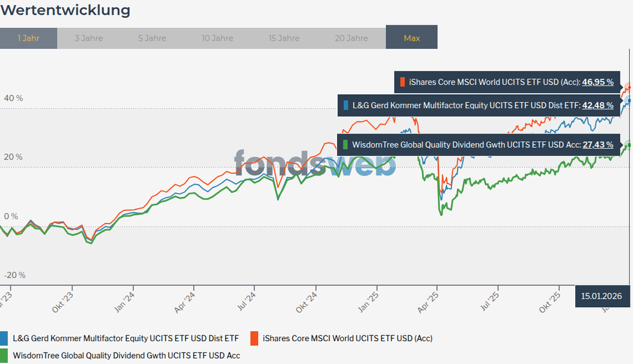Choose the 15 Jahre range tab

coord(284,38)
